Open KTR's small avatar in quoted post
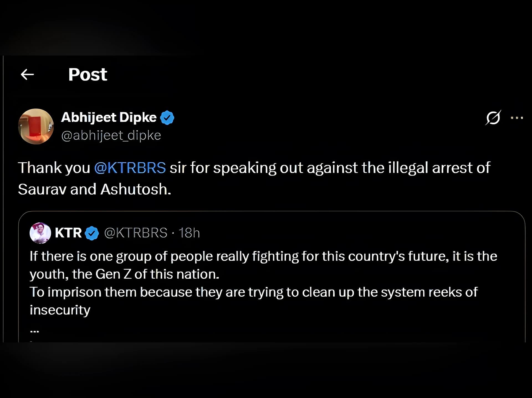532x398 pixels. (x=40, y=233)
